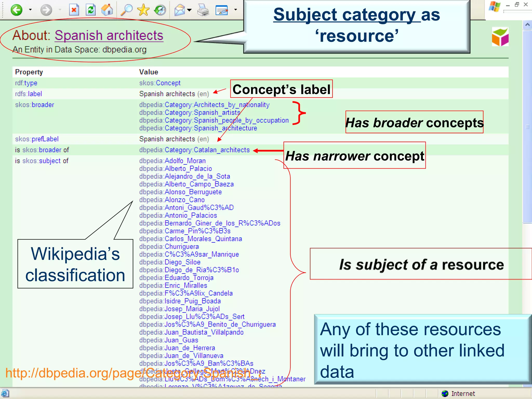Open dbpedia:Jos%C3%A9_Benito_de_Churriguera link
Screen dimensions: 532x399
(x=207, y=324)
